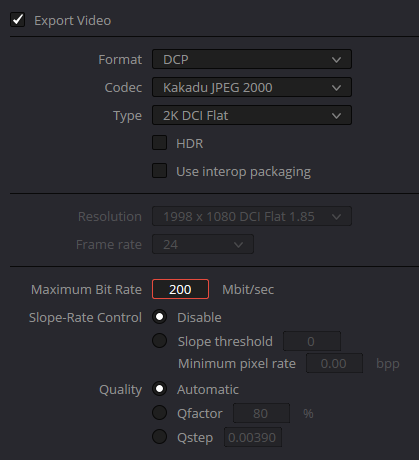Open the Resolution dropdown 1998 x 1080
The height and width of the screenshot is (460, 419).
(x=252, y=216)
